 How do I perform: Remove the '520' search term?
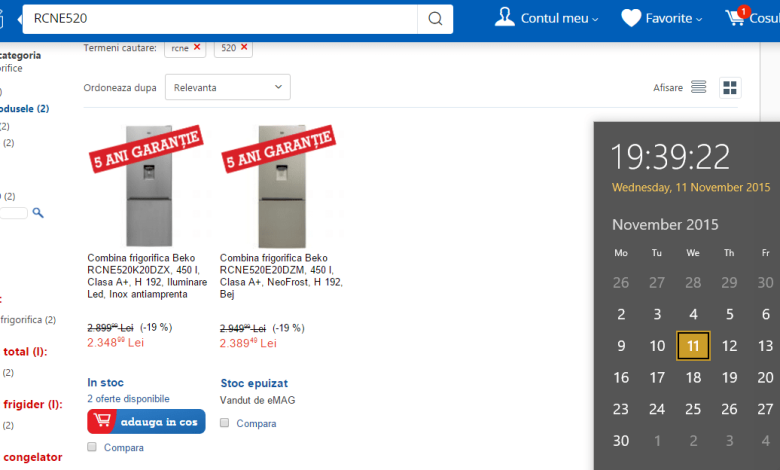click(244, 47)
